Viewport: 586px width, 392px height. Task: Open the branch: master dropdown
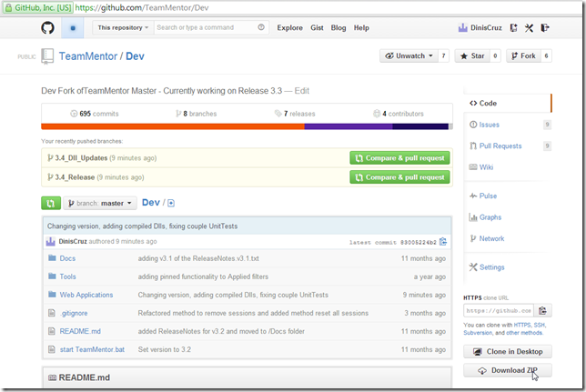pos(100,203)
